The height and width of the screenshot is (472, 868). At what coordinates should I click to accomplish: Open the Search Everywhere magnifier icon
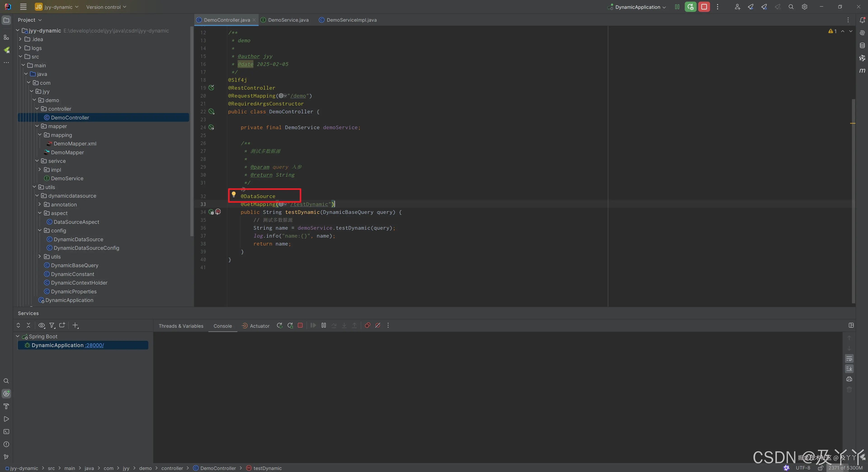tap(791, 7)
